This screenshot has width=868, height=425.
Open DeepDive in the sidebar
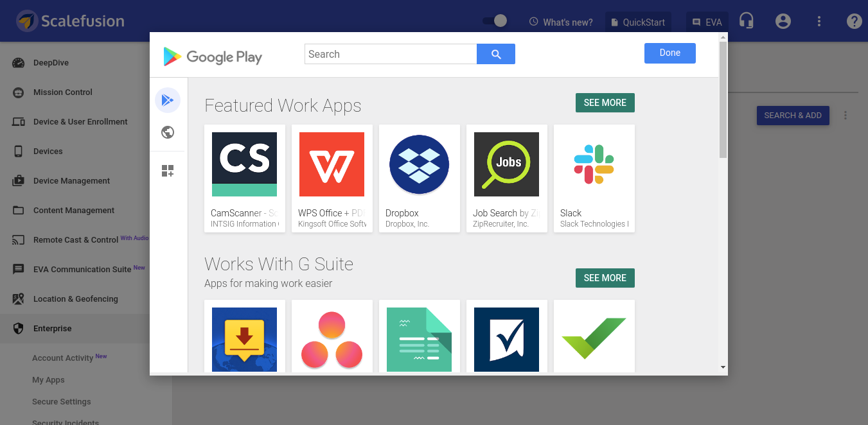[x=51, y=63]
